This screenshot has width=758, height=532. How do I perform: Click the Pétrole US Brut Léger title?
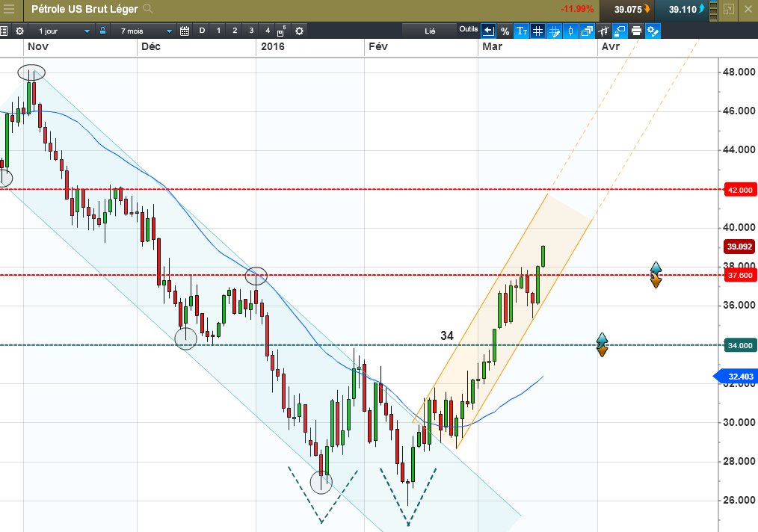[84, 9]
